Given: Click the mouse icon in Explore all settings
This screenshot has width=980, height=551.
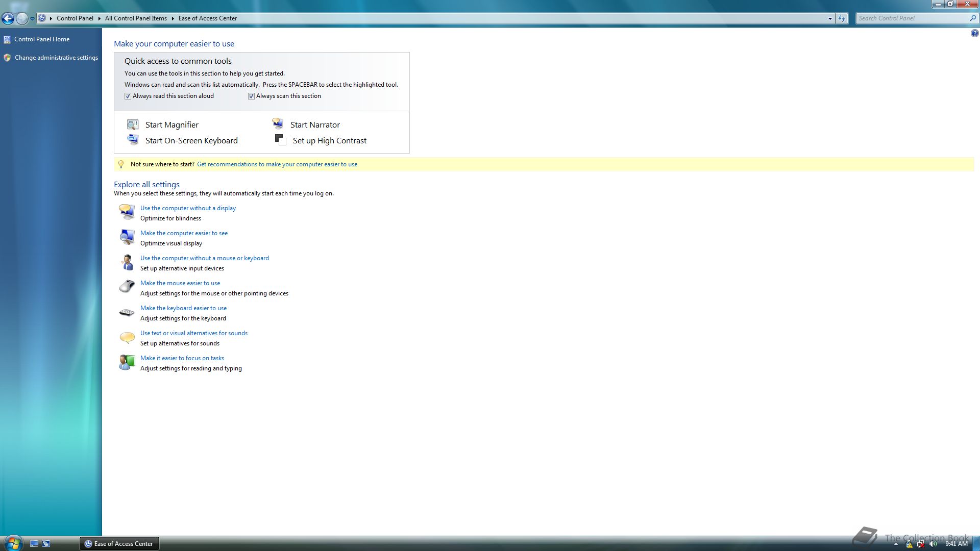Looking at the screenshot, I should (127, 286).
